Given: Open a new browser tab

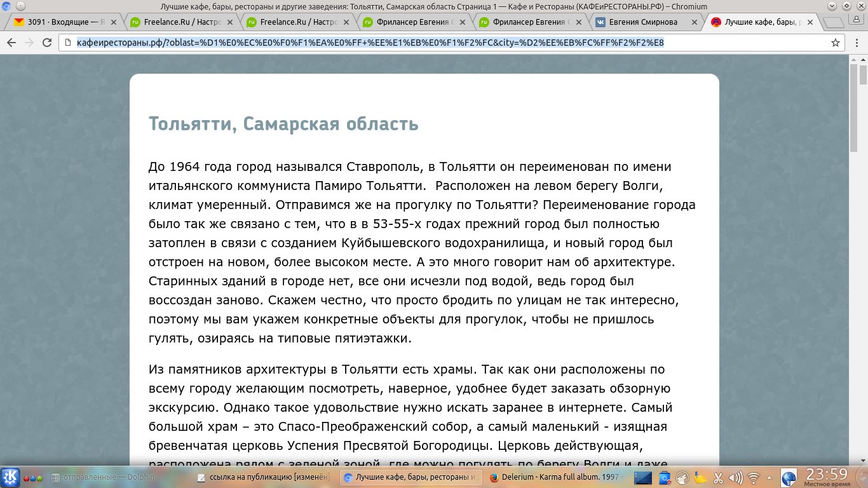Looking at the screenshot, I should click(832, 23).
